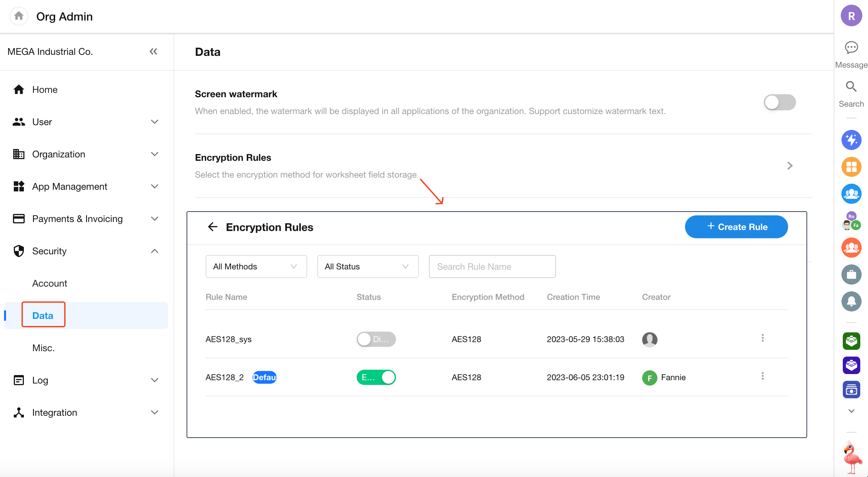Open three-dot menu for AES128_2 rule
This screenshot has width=868, height=477.
(x=762, y=376)
